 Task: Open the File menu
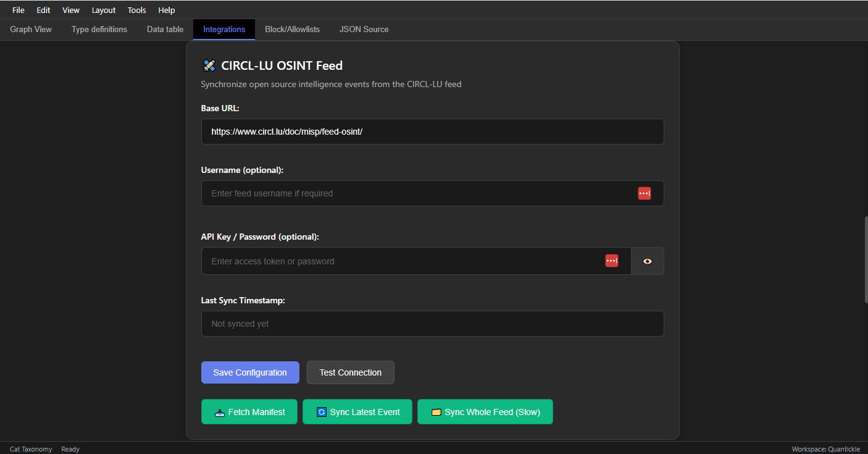[x=19, y=10]
